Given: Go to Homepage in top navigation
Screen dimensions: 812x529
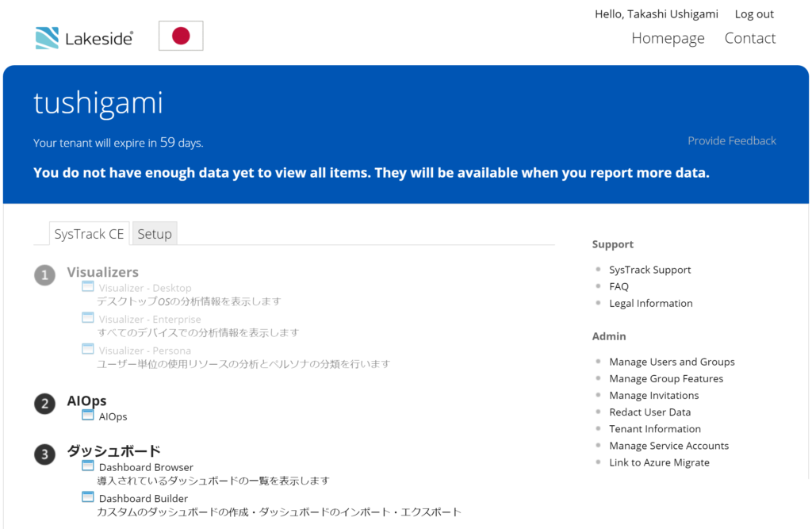Looking at the screenshot, I should click(x=668, y=38).
